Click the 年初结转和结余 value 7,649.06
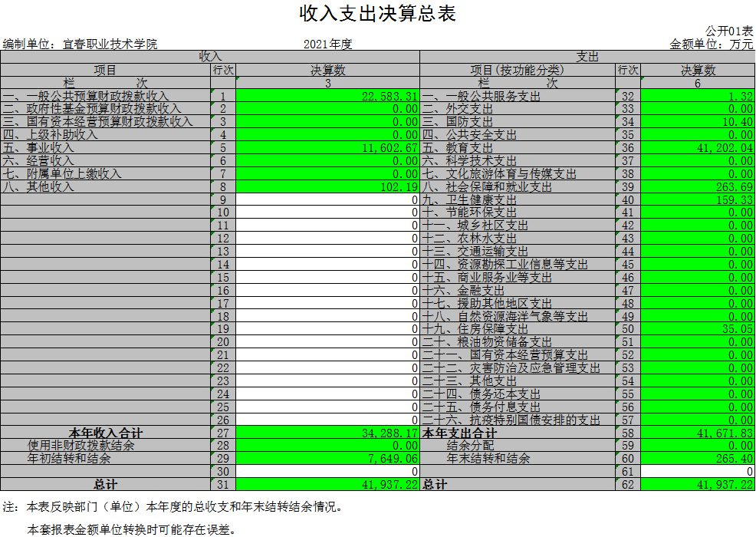The image size is (756, 537). (x=327, y=459)
